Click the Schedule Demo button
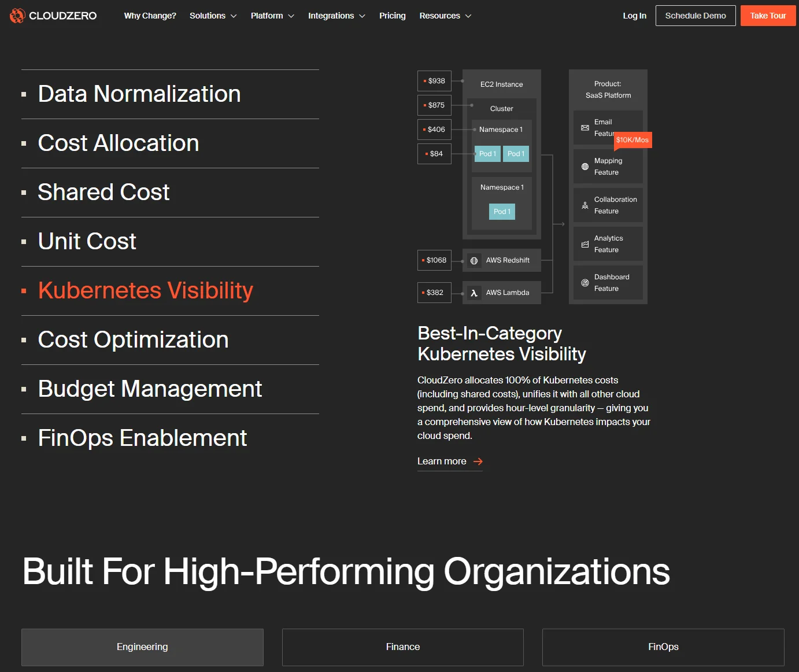The width and height of the screenshot is (799, 672). (x=696, y=16)
